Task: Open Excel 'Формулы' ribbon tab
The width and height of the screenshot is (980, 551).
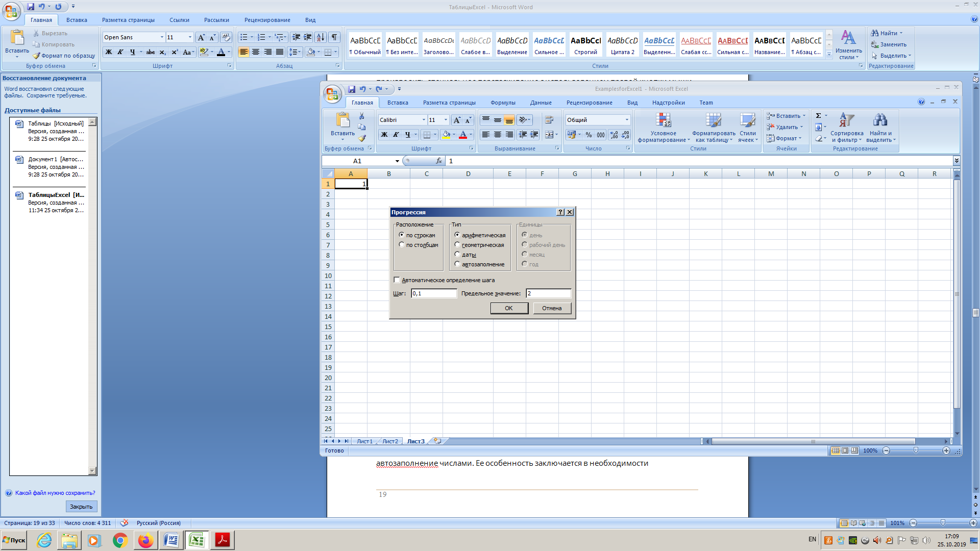Action: pos(503,103)
